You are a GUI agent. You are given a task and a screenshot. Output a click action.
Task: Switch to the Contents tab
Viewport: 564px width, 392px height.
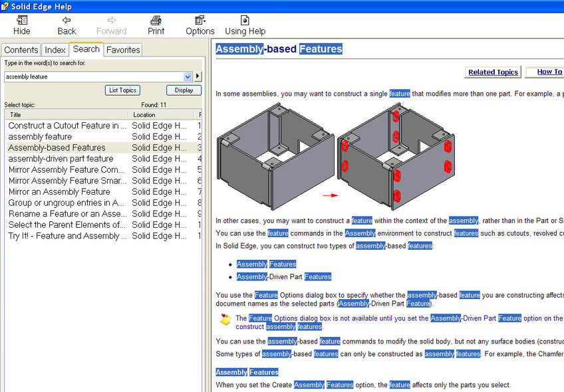click(x=21, y=50)
